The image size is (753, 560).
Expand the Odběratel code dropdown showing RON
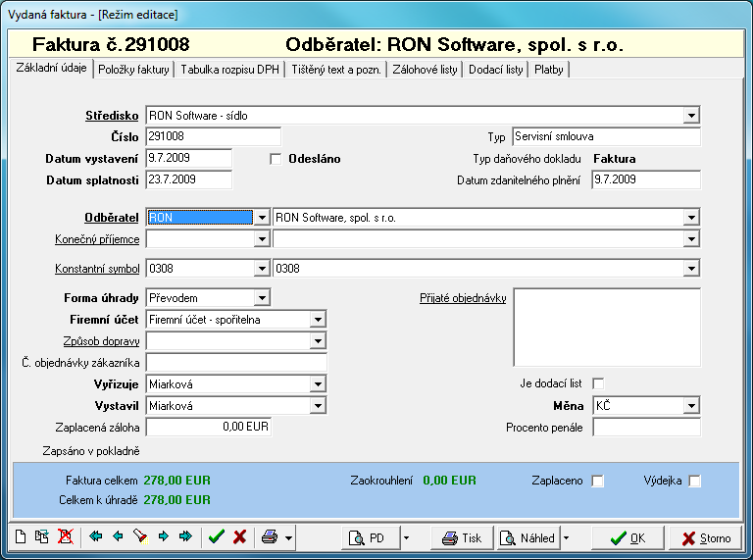pos(262,218)
